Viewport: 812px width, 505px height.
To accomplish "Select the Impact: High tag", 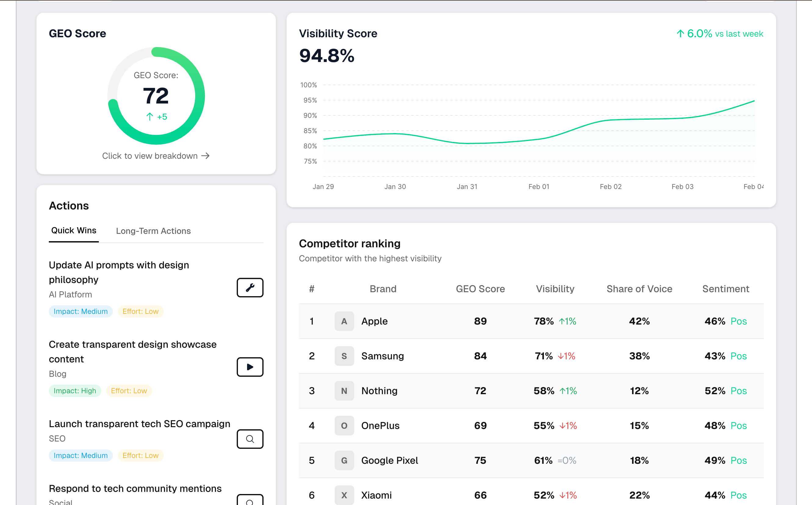I will (x=75, y=391).
